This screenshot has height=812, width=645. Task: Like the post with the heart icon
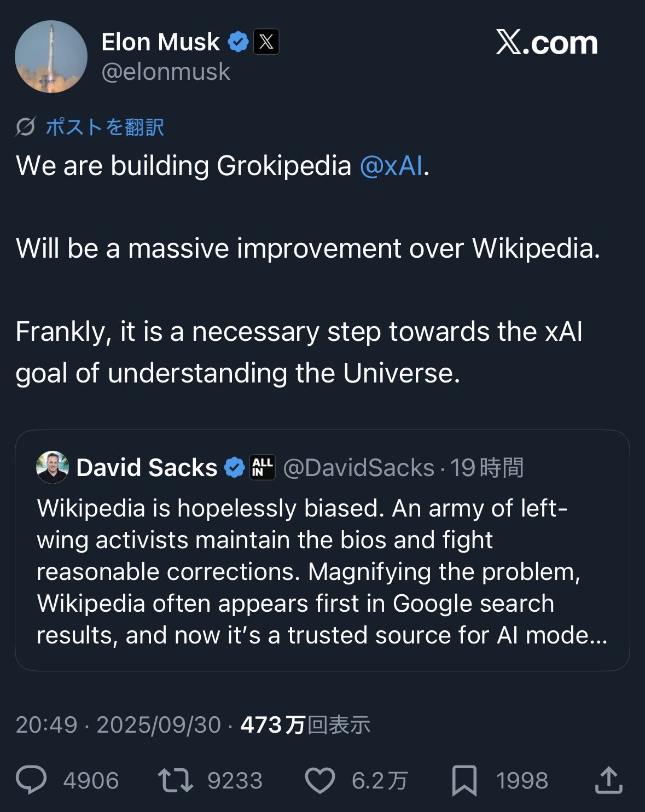coord(319,780)
